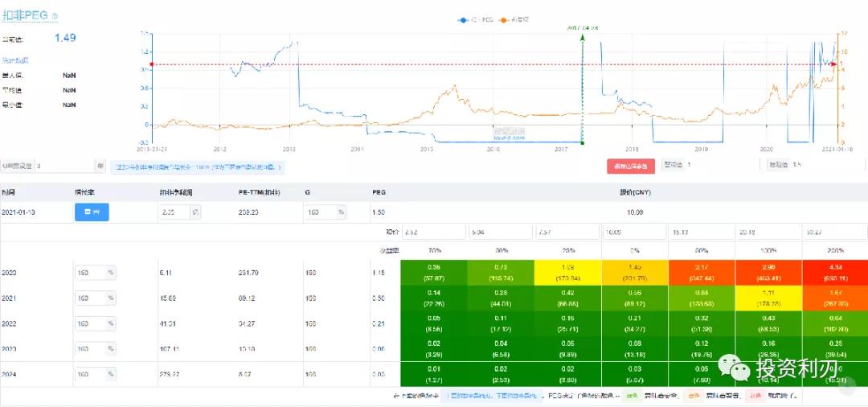Viewport: 868px width, 407px height.
Task: Click the help icon beside 扣非PEG title
Action: [55, 17]
